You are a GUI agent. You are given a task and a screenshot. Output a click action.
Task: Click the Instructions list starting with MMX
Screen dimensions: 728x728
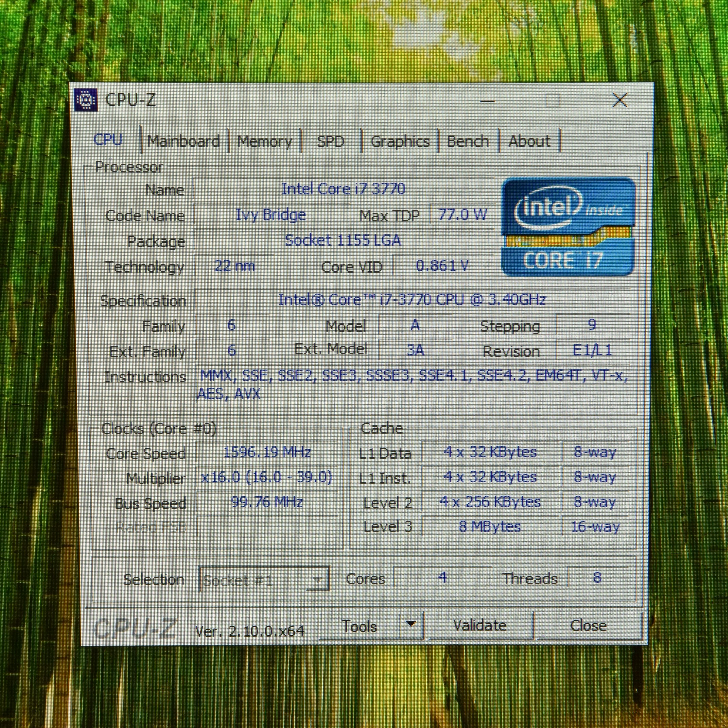pyautogui.click(x=413, y=385)
